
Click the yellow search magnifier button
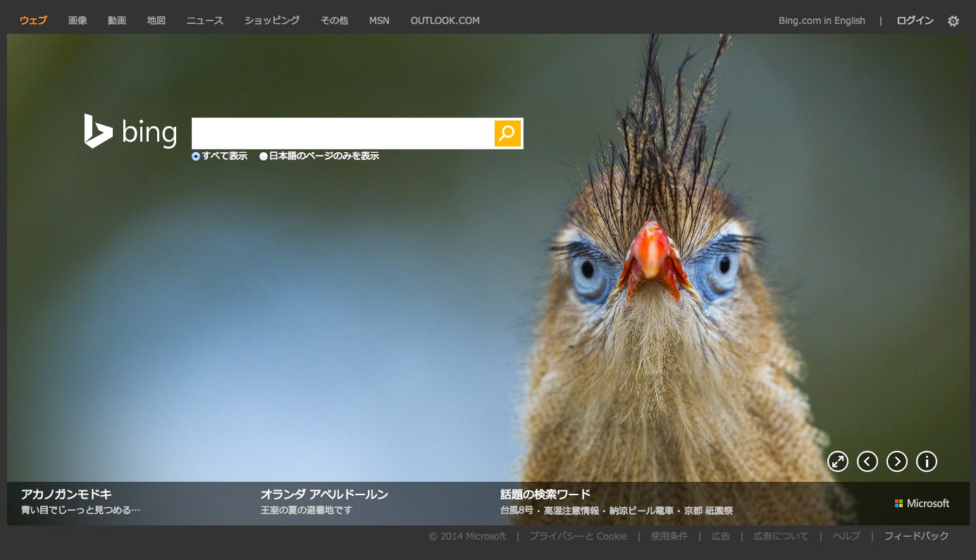pyautogui.click(x=507, y=133)
